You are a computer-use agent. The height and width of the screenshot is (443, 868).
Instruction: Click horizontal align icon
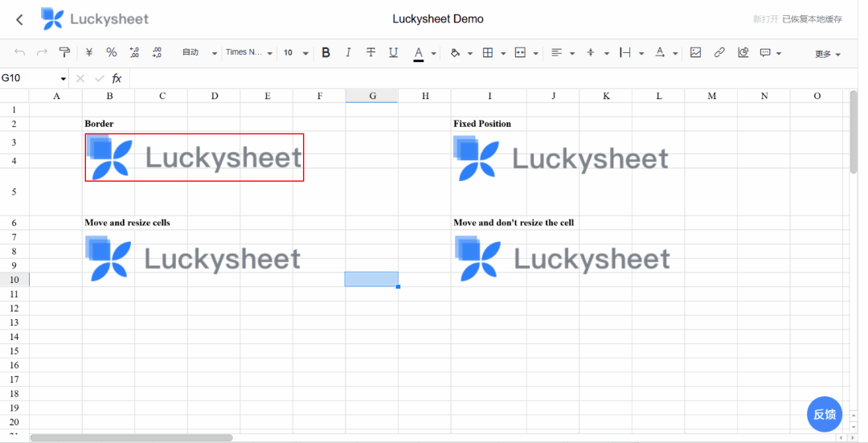557,52
